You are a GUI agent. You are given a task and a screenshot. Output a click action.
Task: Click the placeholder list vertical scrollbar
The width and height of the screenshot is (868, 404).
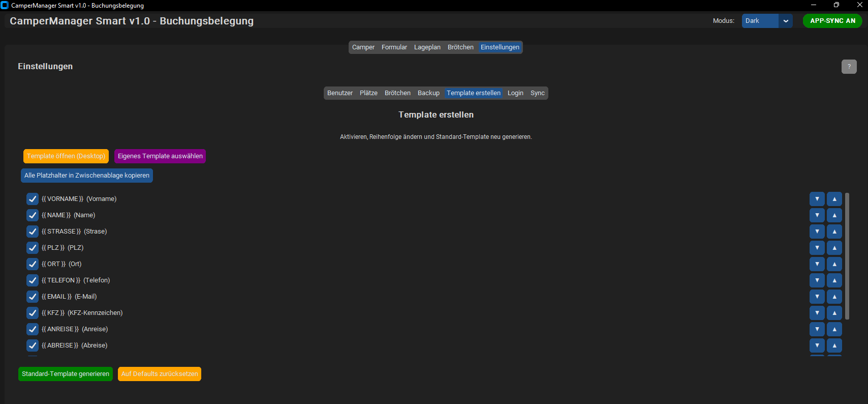point(847,256)
